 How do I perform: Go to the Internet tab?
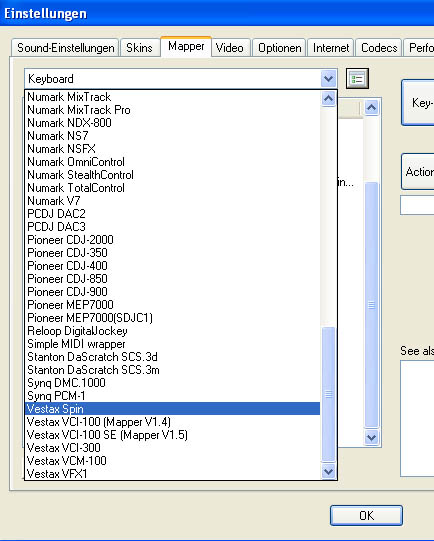(331, 48)
